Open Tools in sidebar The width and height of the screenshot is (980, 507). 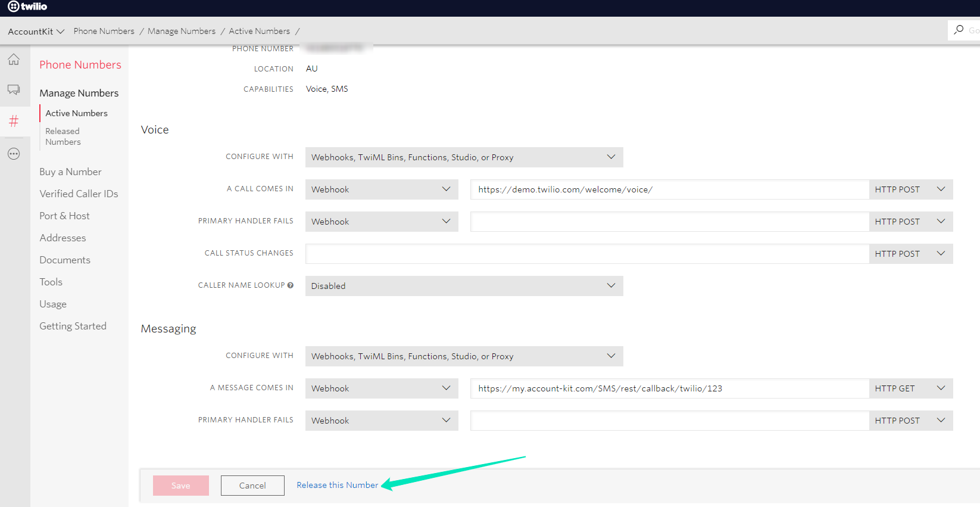point(51,282)
